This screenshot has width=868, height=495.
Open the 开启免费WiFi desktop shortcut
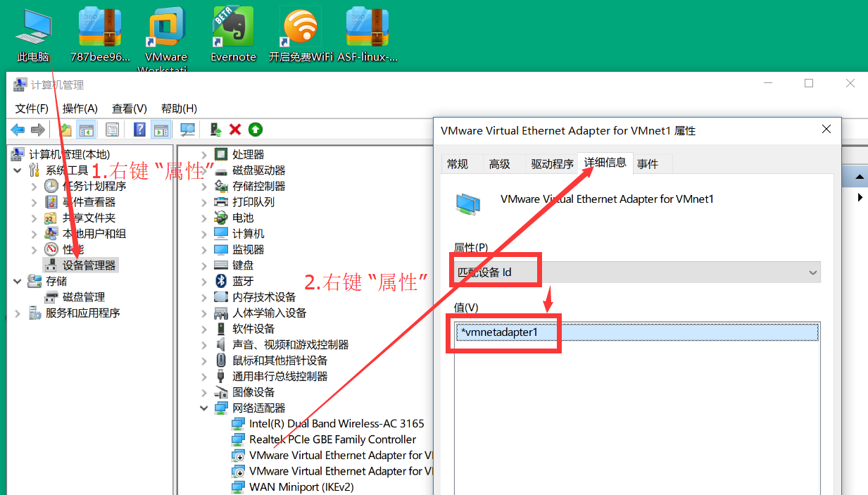pos(301,35)
